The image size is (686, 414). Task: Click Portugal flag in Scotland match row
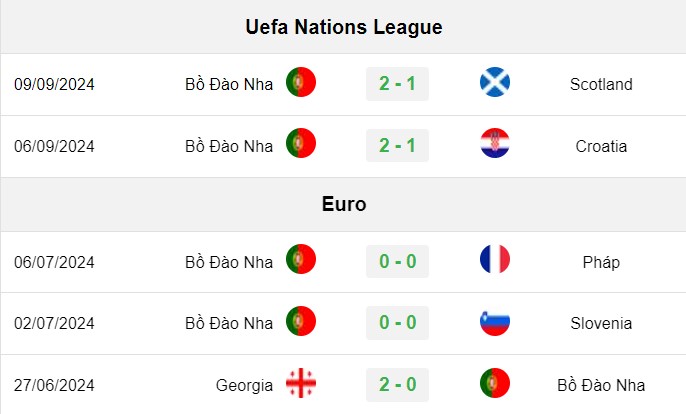pyautogui.click(x=301, y=82)
